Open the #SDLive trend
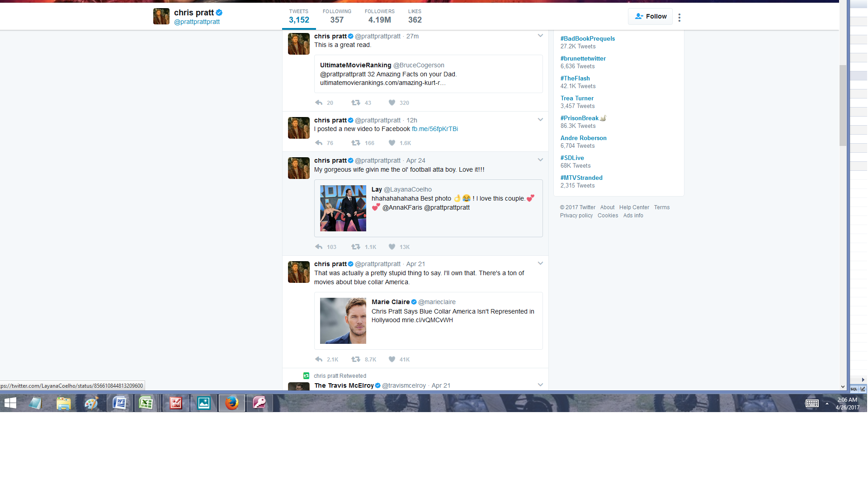 [x=572, y=158]
